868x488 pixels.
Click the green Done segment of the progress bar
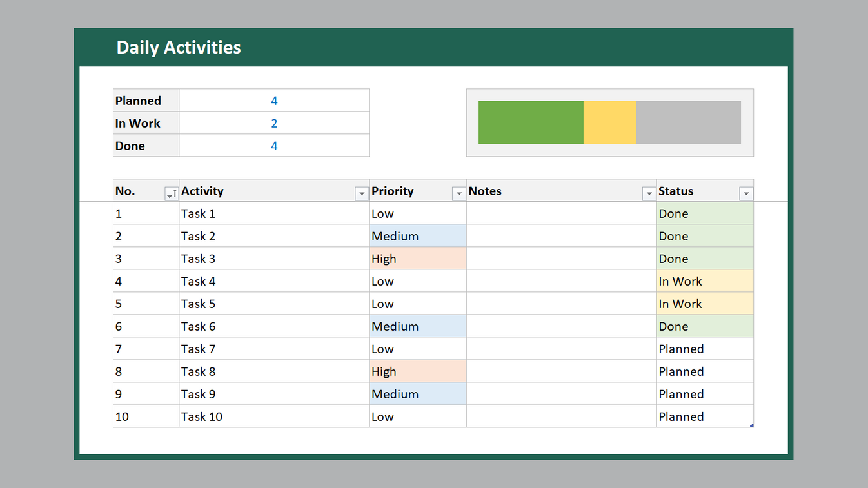click(x=530, y=122)
